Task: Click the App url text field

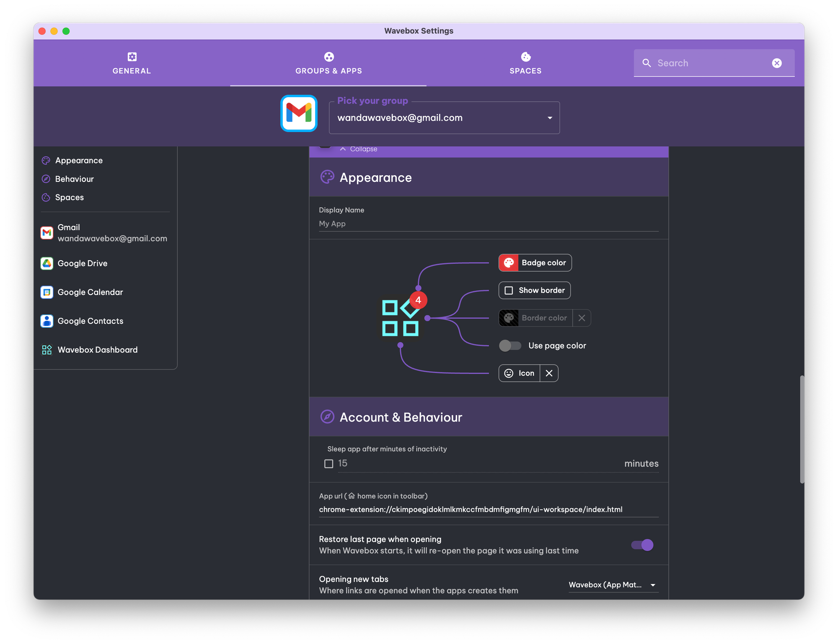Action: tap(489, 510)
